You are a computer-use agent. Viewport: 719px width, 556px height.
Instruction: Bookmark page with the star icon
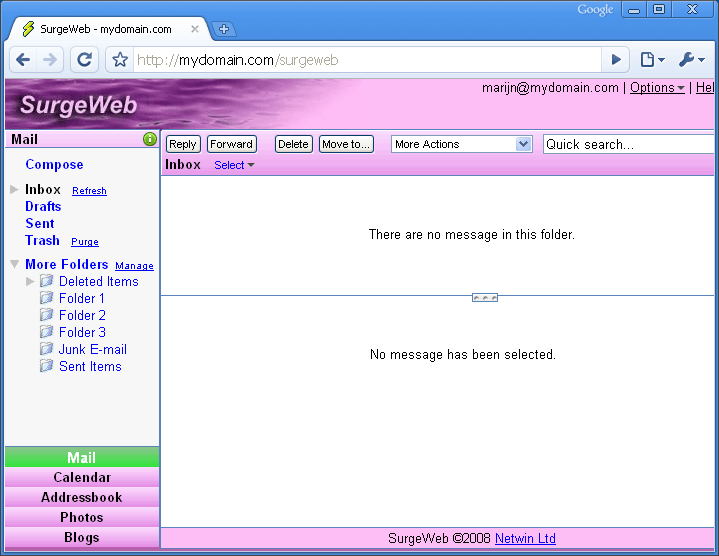[120, 60]
